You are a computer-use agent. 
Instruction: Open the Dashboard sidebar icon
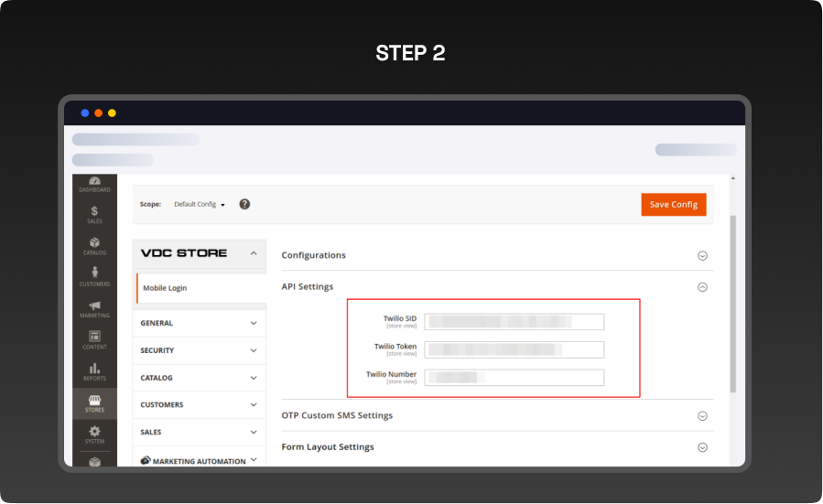[94, 183]
